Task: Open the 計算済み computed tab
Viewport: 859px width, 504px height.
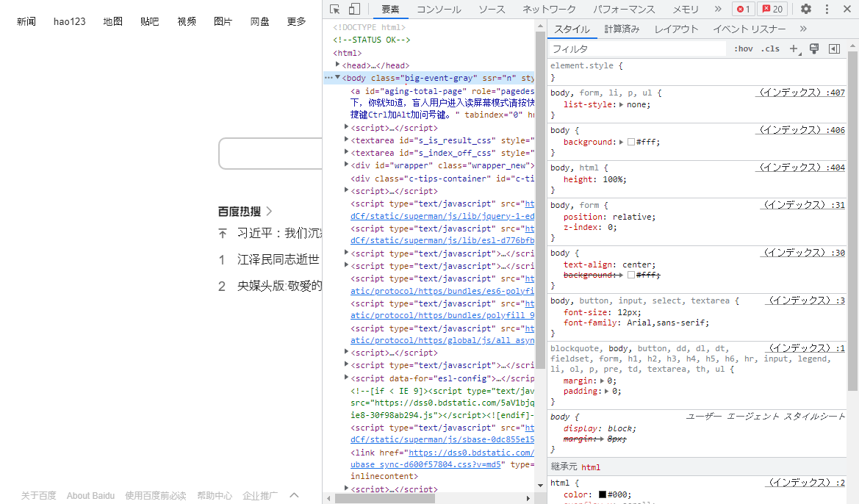Action: click(622, 29)
